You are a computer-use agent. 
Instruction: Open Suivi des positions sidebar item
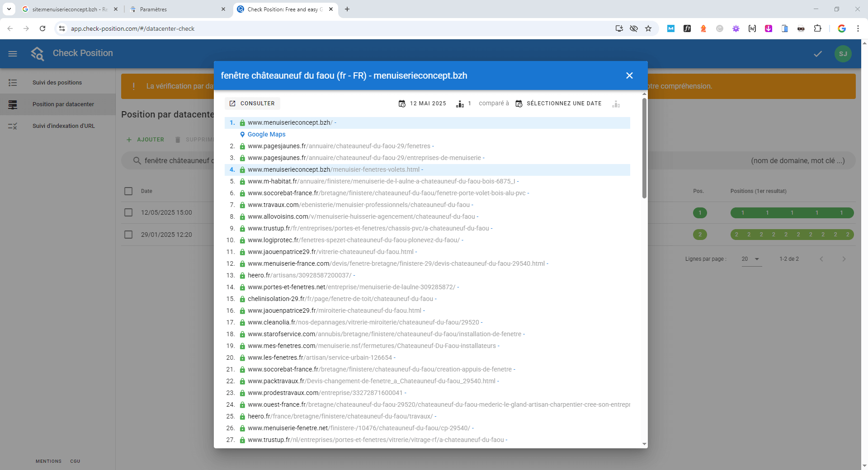[57, 83]
